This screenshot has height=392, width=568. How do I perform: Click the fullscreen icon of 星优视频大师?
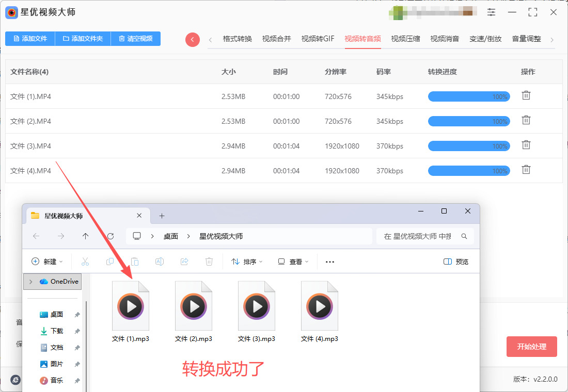(532, 12)
